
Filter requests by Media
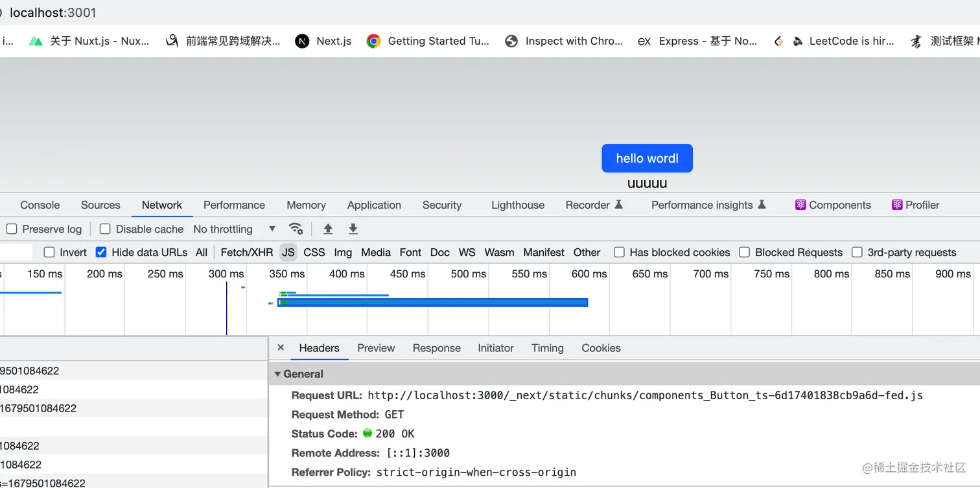click(x=376, y=252)
